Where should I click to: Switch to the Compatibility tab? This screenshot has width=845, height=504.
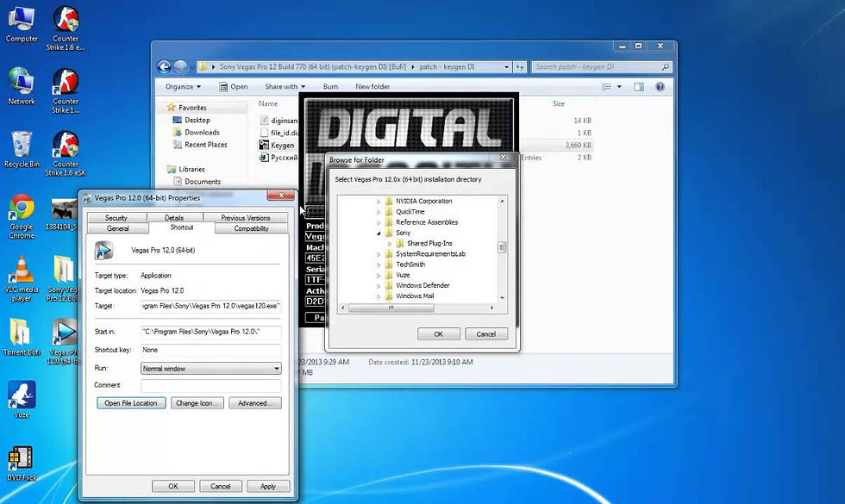pyautogui.click(x=251, y=228)
